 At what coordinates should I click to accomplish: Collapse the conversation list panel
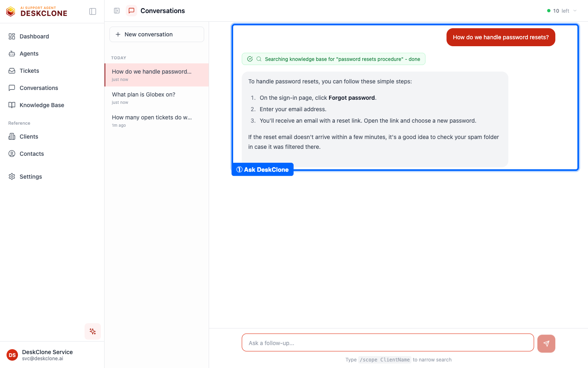coord(117,11)
